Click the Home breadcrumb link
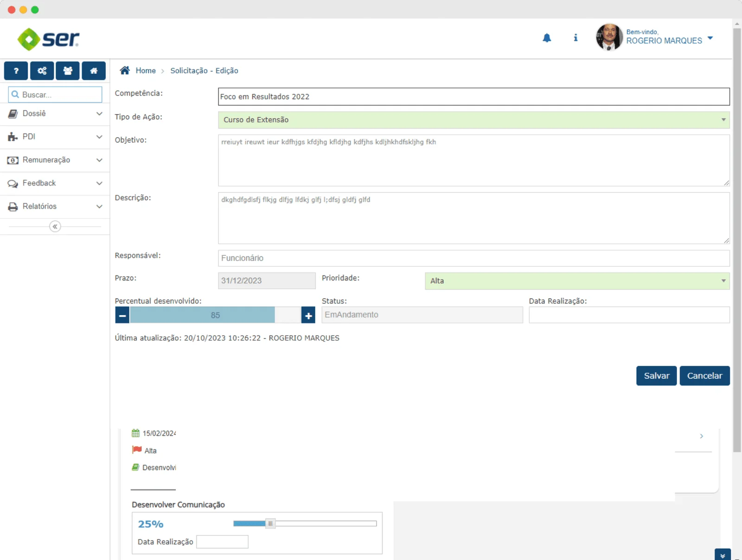 [145, 70]
